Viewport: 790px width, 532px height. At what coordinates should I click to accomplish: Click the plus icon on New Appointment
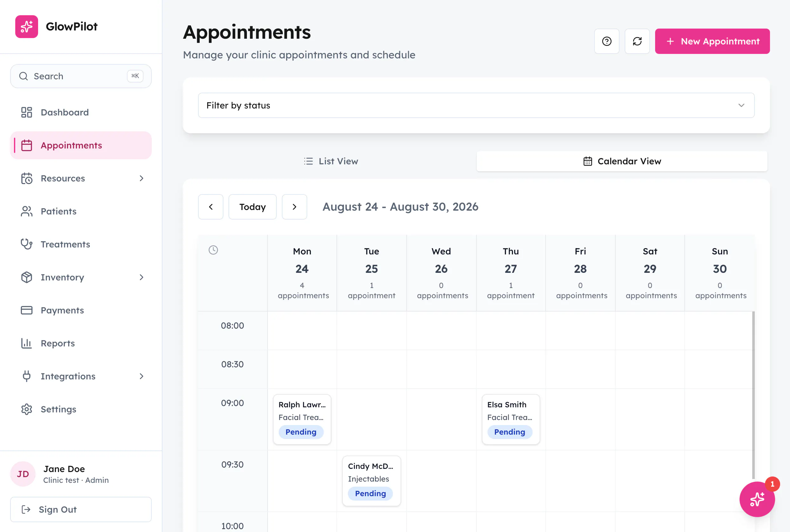670,41
